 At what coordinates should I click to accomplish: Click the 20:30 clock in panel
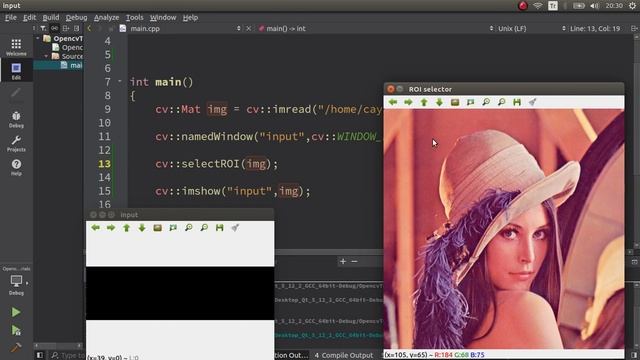pyautogui.click(x=614, y=6)
